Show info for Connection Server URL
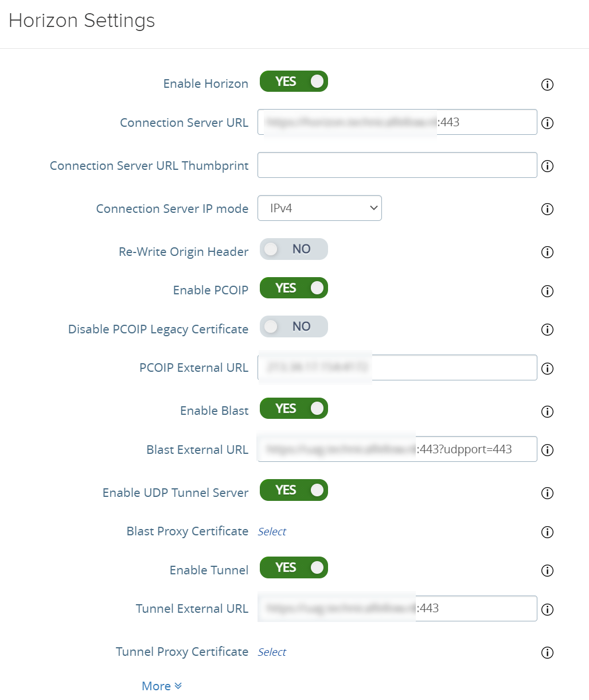 pos(547,123)
